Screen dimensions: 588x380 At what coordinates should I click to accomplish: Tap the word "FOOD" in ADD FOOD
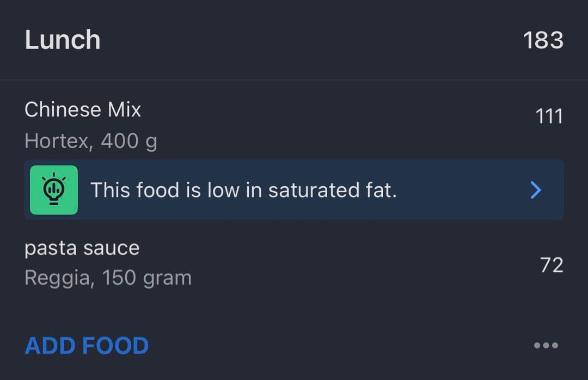(x=115, y=346)
